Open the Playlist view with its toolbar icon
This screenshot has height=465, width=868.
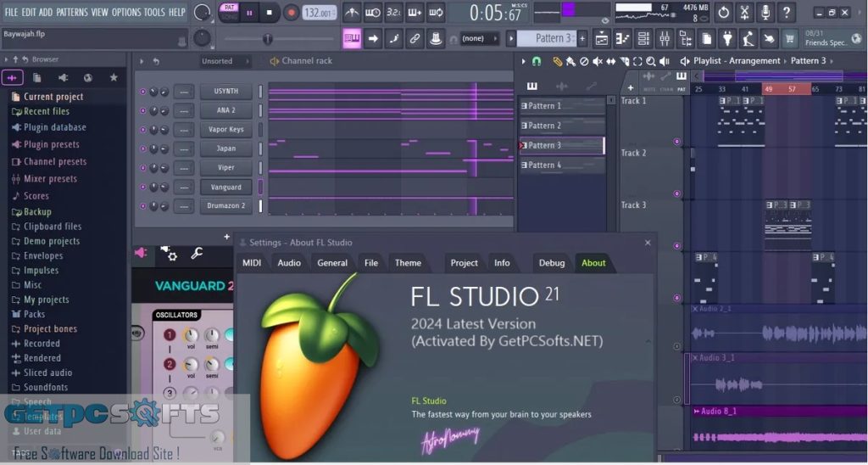tap(602, 38)
